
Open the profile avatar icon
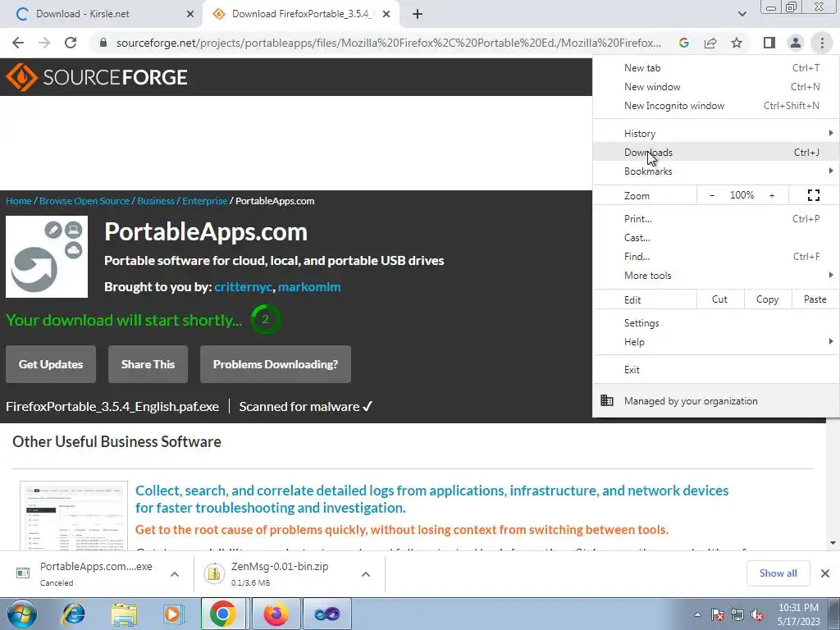pos(796,43)
